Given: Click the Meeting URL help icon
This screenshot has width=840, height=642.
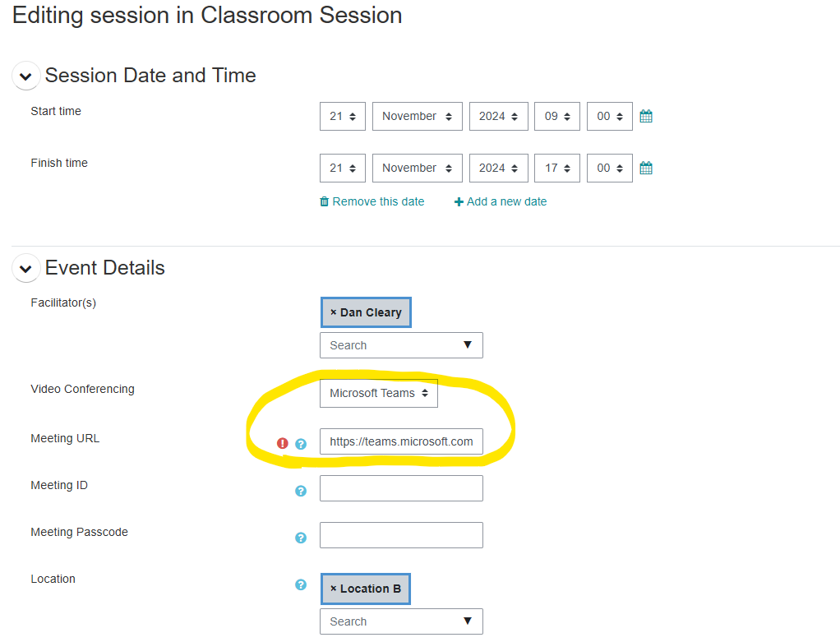Looking at the screenshot, I should coord(301,444).
